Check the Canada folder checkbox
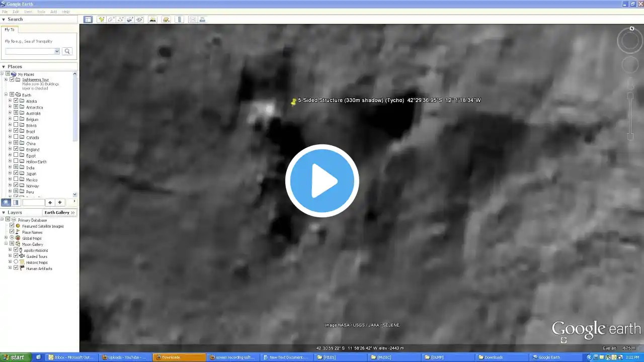Viewport: 644px width, 362px height. coord(16,137)
